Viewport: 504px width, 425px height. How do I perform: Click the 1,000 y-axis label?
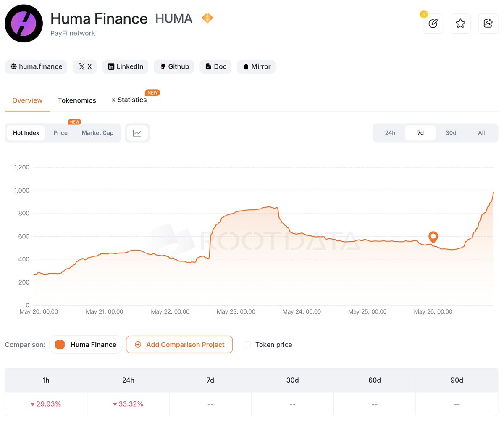(x=22, y=190)
